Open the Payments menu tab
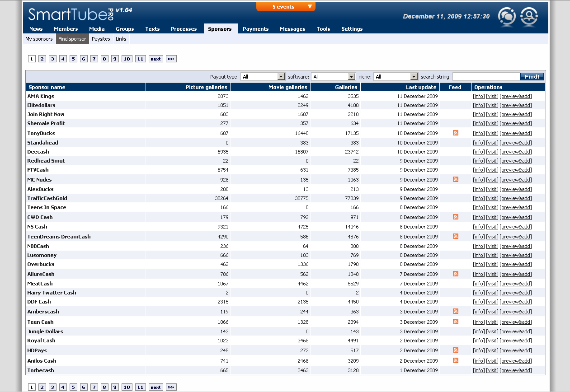This screenshot has width=570, height=392. coord(256,29)
